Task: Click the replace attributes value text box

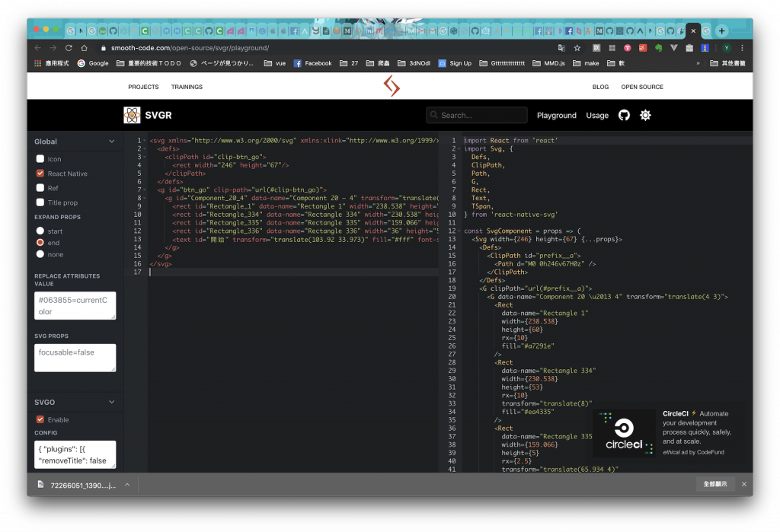Action: [x=75, y=306]
